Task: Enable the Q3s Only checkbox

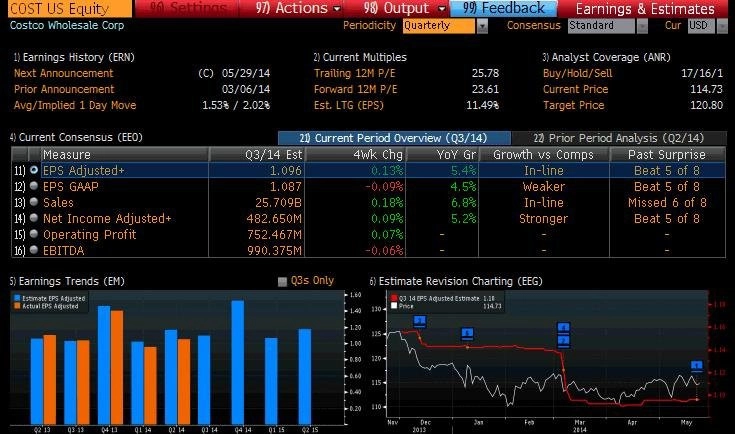Action: click(x=282, y=282)
